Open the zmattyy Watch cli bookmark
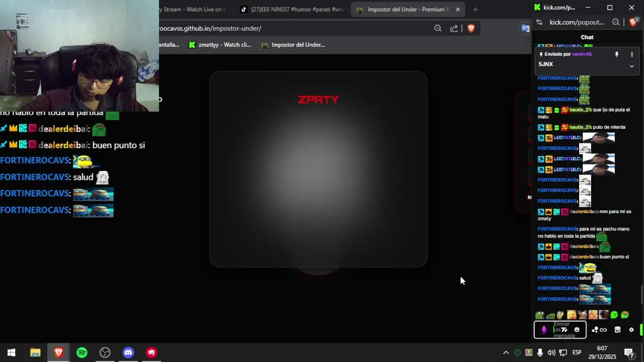The width and height of the screenshot is (644, 362). coord(220,45)
